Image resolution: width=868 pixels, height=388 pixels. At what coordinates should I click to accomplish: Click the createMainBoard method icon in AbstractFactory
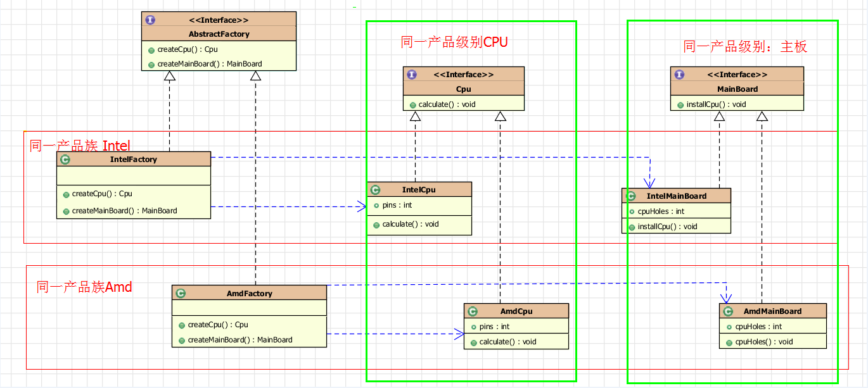click(x=151, y=65)
